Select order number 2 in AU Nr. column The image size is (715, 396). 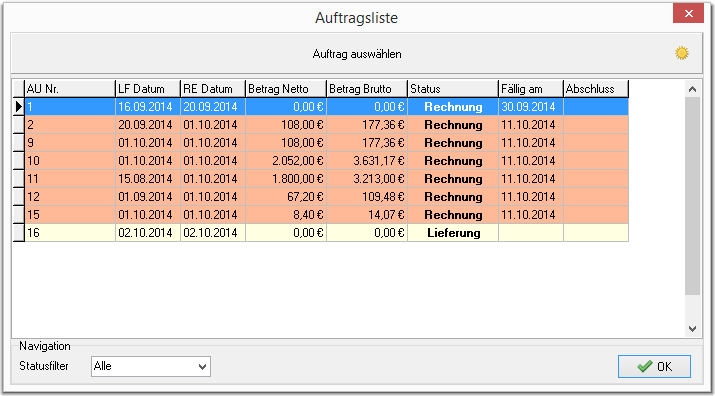(x=70, y=125)
